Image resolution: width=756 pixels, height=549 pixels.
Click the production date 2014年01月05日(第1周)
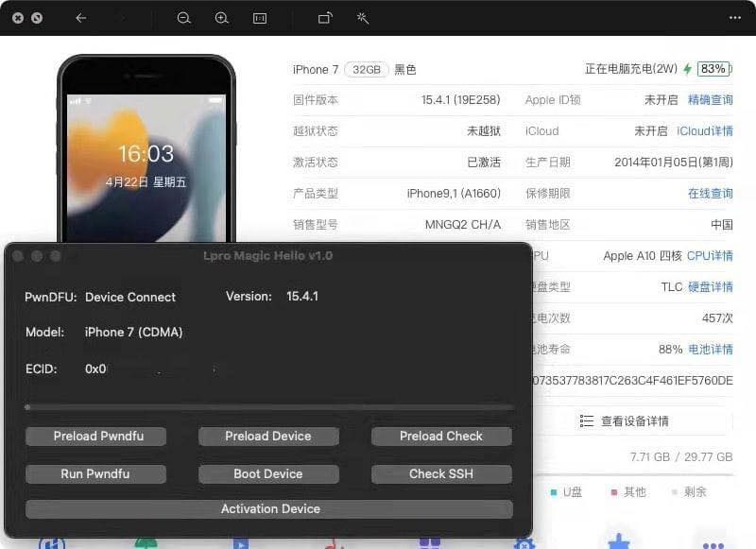[674, 162]
